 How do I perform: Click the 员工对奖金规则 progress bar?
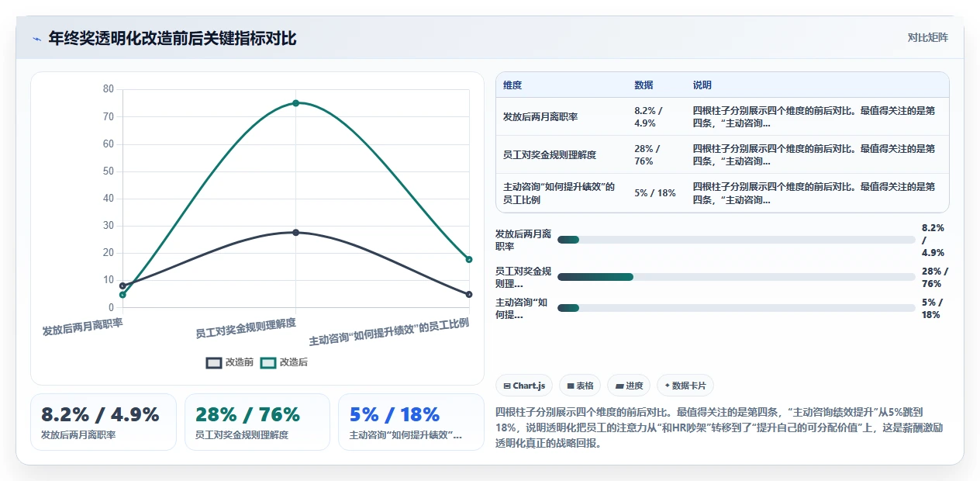[736, 277]
